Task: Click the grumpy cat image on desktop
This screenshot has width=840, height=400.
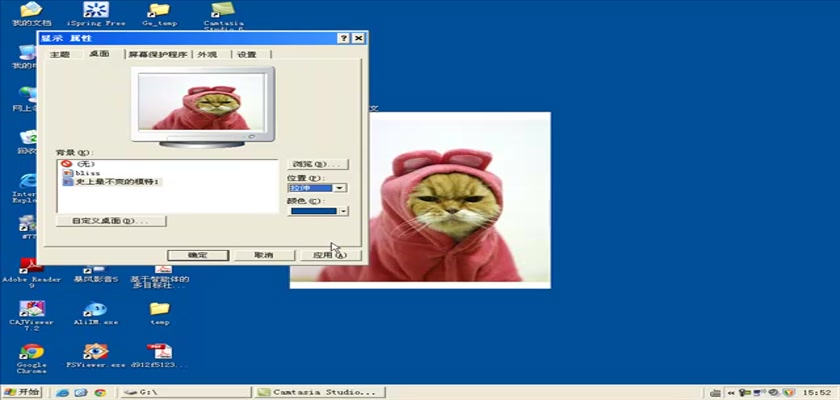Action: coord(459,200)
